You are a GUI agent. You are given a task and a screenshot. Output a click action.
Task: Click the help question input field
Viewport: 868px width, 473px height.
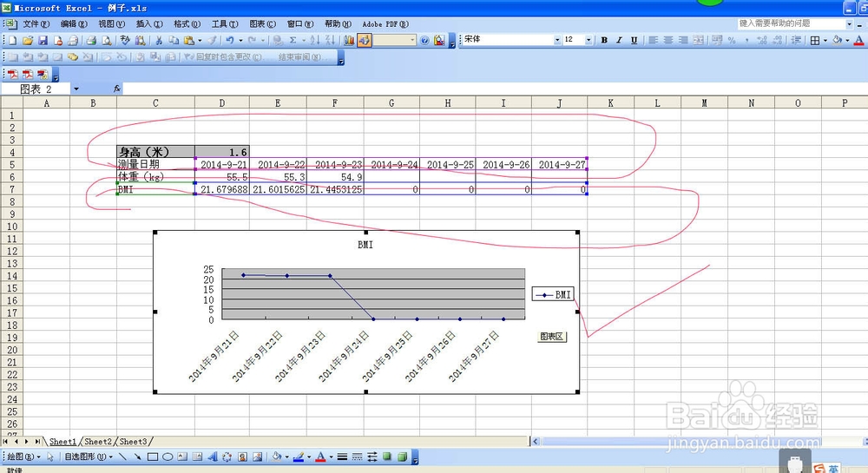pyautogui.click(x=791, y=23)
